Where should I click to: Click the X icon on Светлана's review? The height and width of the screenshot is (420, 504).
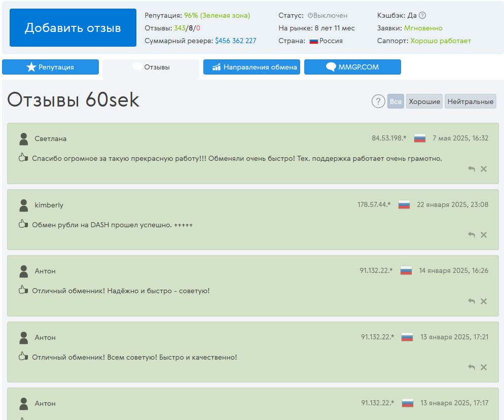484,169
